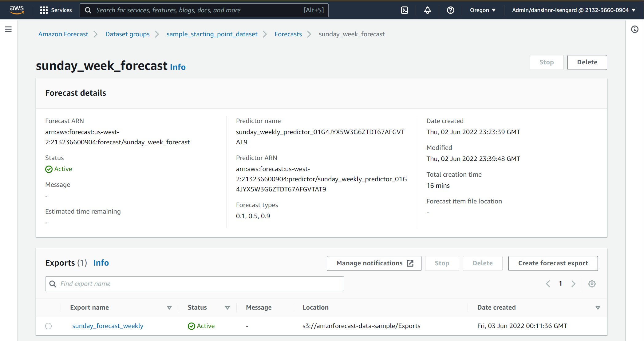Go to next exports page arrow
The width and height of the screenshot is (644, 341).
coord(573,284)
